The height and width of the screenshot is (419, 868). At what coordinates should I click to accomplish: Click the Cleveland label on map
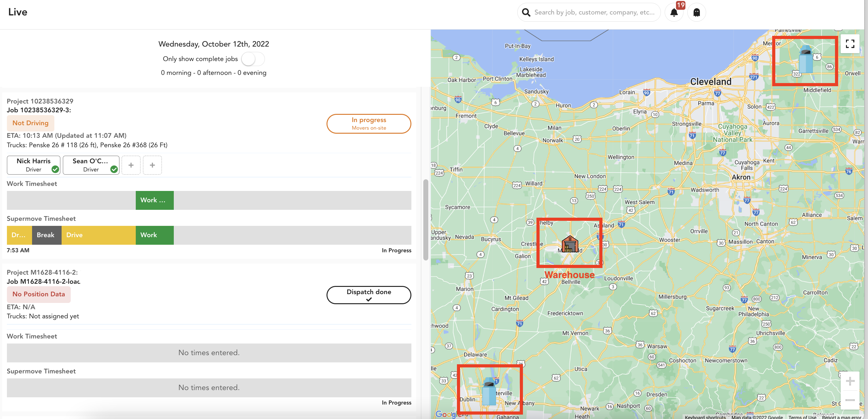[x=711, y=82]
